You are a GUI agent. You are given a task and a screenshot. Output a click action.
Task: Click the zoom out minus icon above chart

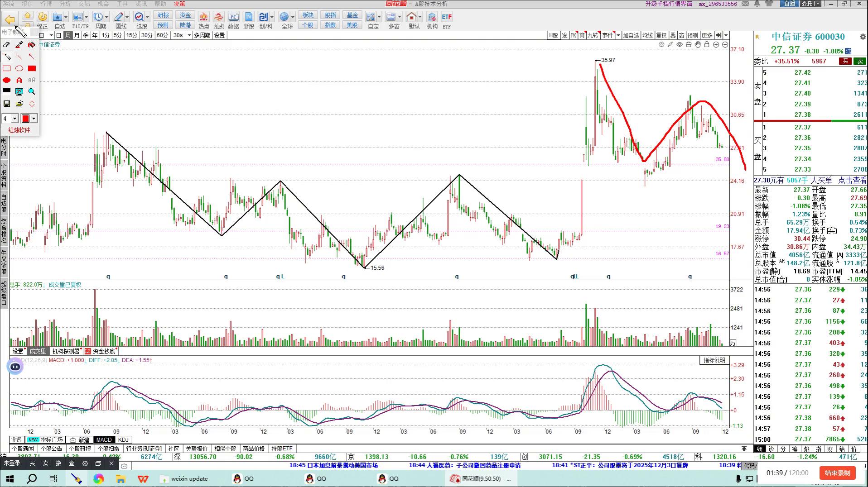725,44
